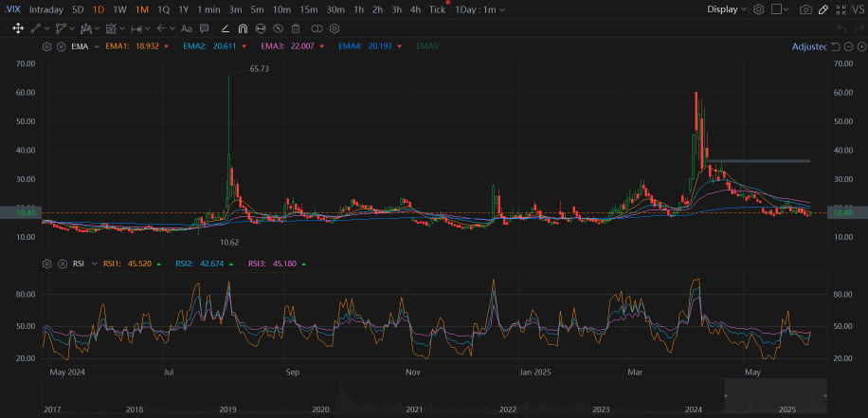Toggle the magnet snap mode

[243, 28]
